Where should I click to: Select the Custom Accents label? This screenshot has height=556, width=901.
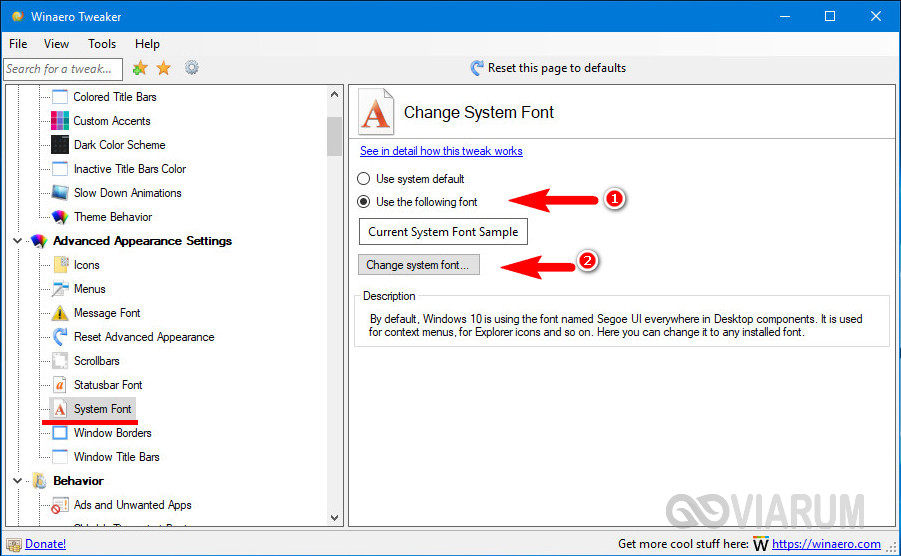coord(112,121)
